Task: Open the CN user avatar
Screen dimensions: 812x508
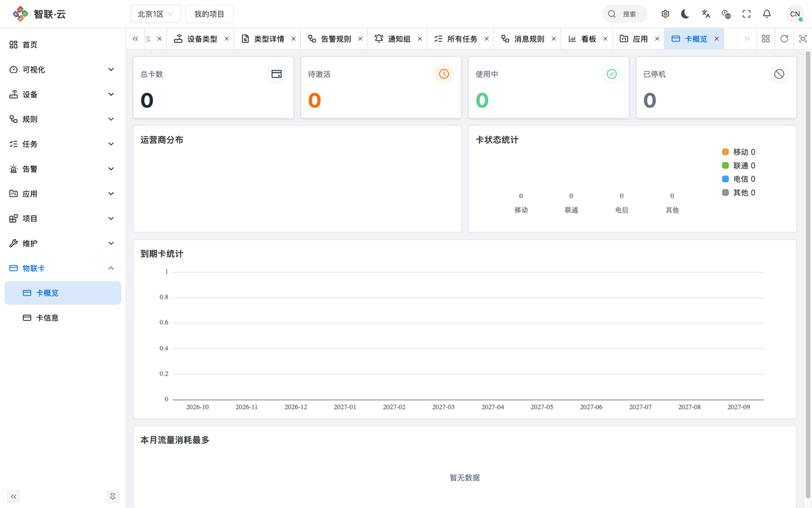Action: pyautogui.click(x=795, y=14)
